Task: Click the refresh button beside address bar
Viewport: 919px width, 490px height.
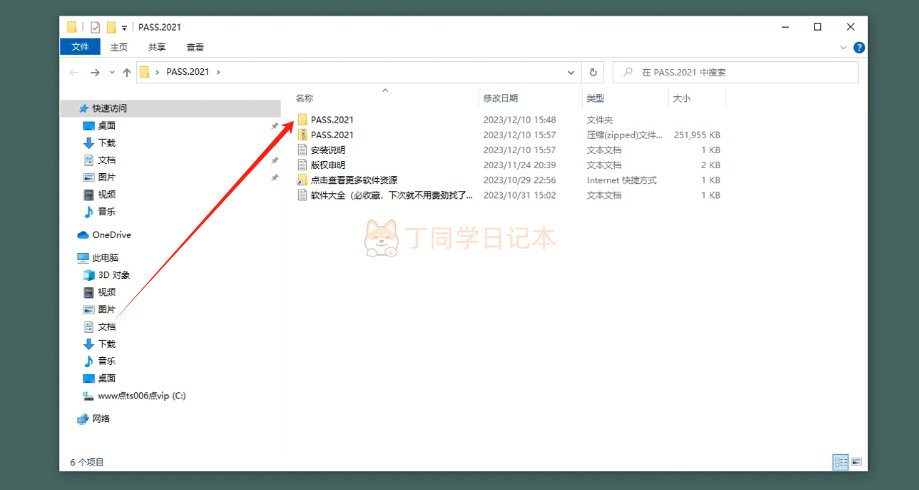Action: (x=594, y=72)
